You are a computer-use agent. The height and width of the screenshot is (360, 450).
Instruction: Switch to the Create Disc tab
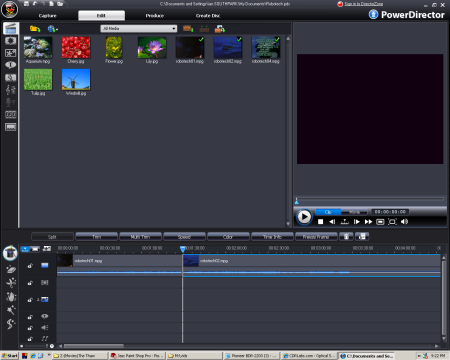pyautogui.click(x=208, y=15)
